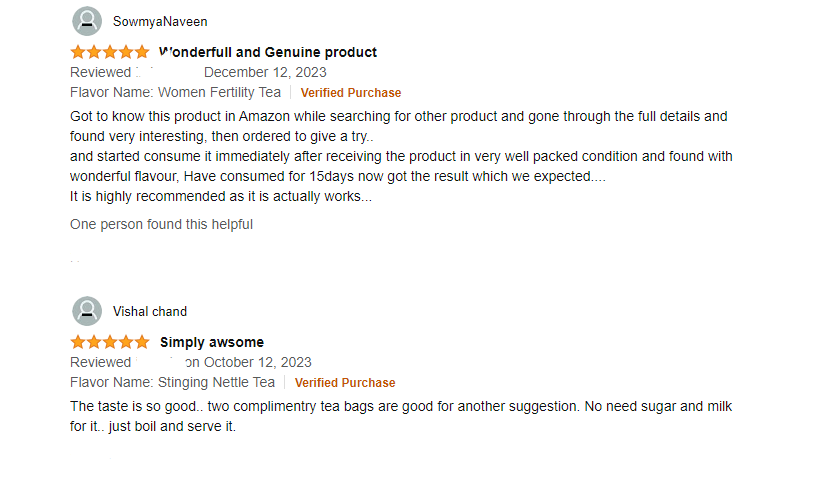Open the SowmyaNaveen reviewer profile name
831x488 pixels.
160,21
